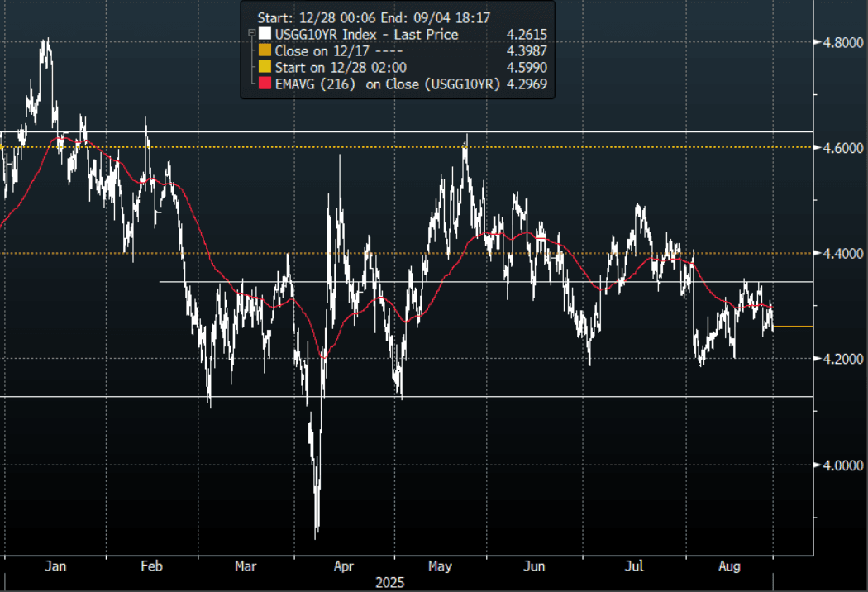Image resolution: width=868 pixels, height=592 pixels.
Task: Click the 4.8000 y-axis label
Action: coord(842,42)
